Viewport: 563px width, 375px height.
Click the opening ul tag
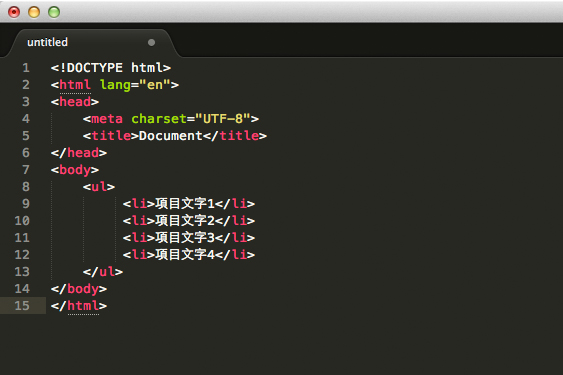(99, 186)
